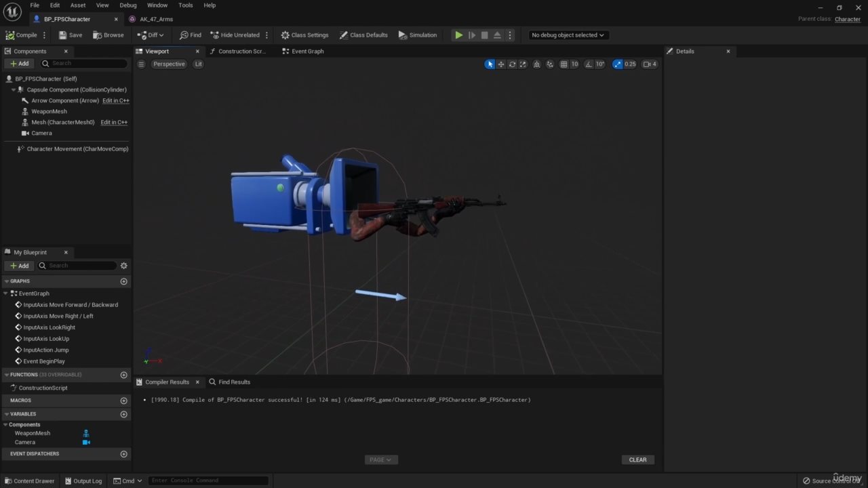868x488 pixels.
Task: Select the scale gizmo tool
Action: [523, 64]
